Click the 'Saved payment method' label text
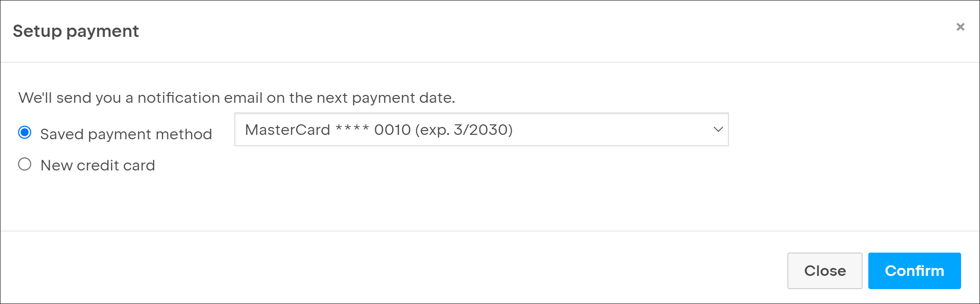Image resolution: width=980 pixels, height=304 pixels. 126,134
